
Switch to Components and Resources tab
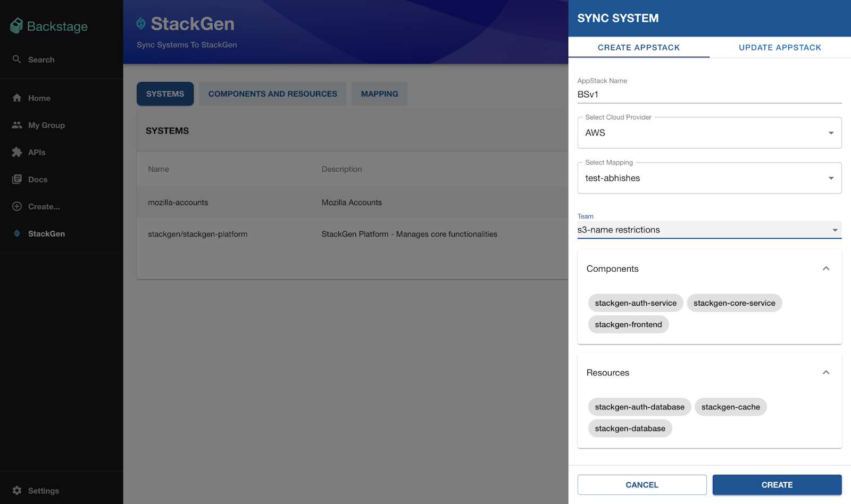click(x=272, y=94)
